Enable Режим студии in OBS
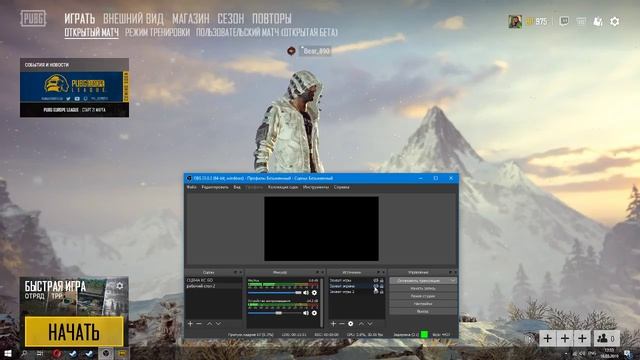The width and height of the screenshot is (640, 360). (x=423, y=296)
